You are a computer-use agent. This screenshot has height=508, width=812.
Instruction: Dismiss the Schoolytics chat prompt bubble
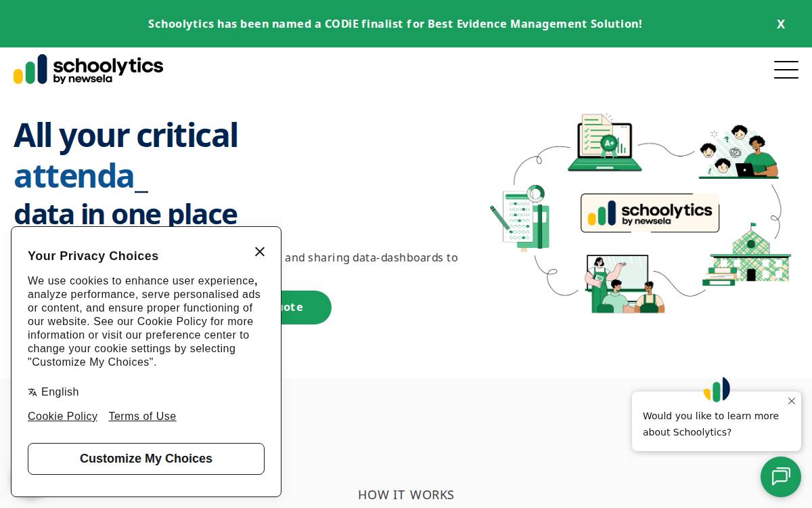pyautogui.click(x=791, y=401)
